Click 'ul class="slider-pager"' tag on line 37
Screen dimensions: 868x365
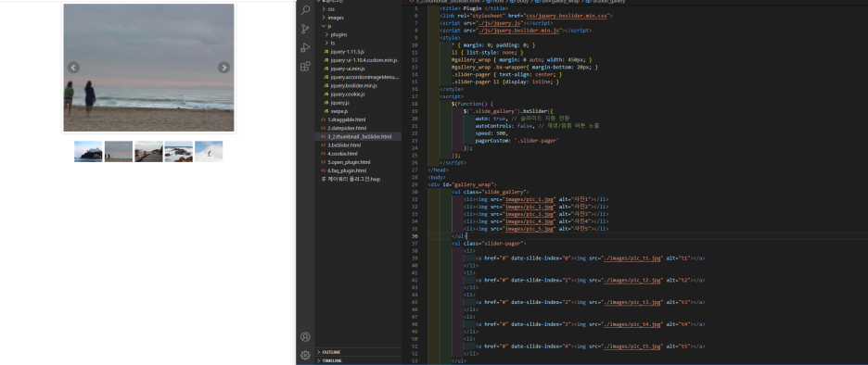488,244
